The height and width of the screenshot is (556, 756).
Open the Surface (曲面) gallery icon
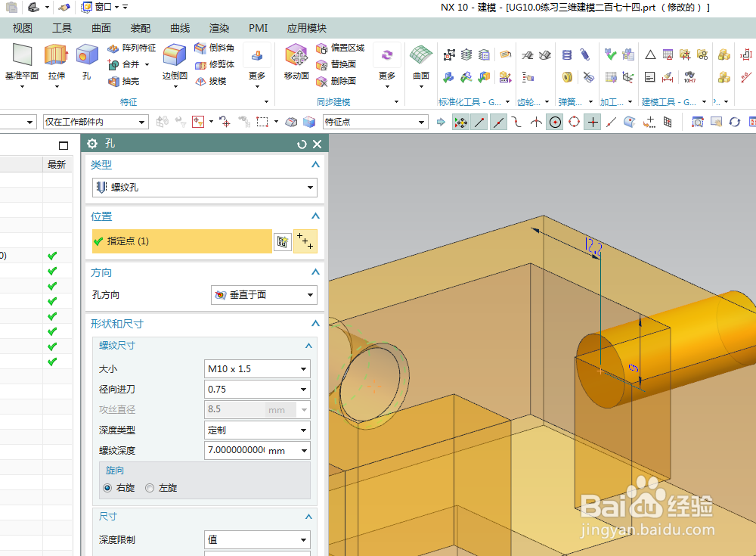click(x=420, y=54)
